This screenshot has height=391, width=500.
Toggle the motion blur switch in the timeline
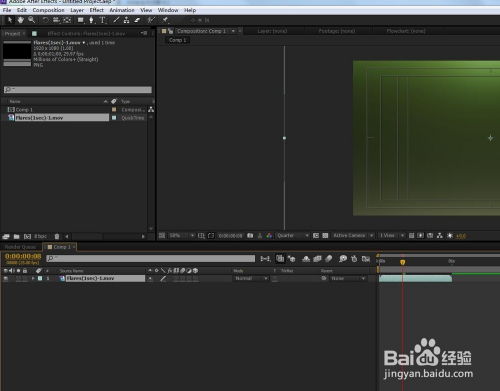coord(329,259)
